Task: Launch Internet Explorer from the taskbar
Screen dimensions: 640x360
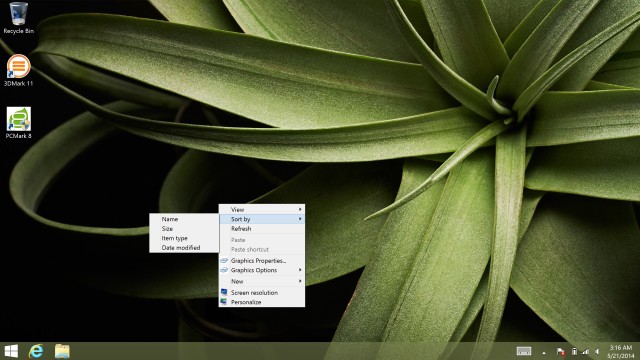Action: click(36, 351)
